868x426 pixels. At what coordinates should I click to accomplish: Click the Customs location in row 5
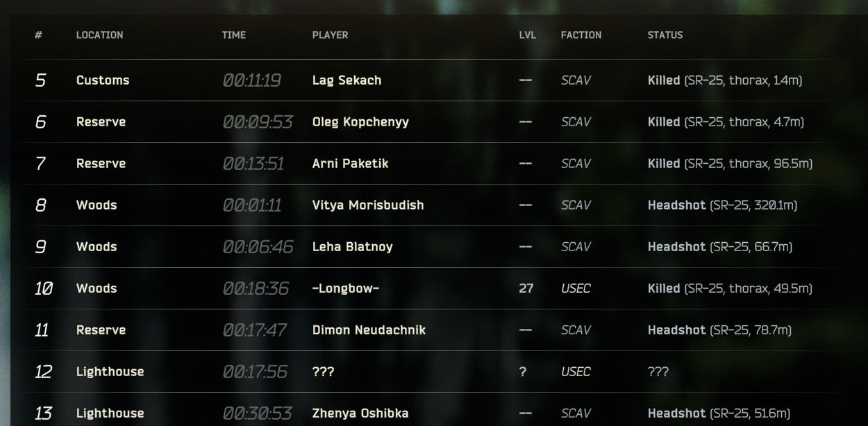tap(103, 80)
